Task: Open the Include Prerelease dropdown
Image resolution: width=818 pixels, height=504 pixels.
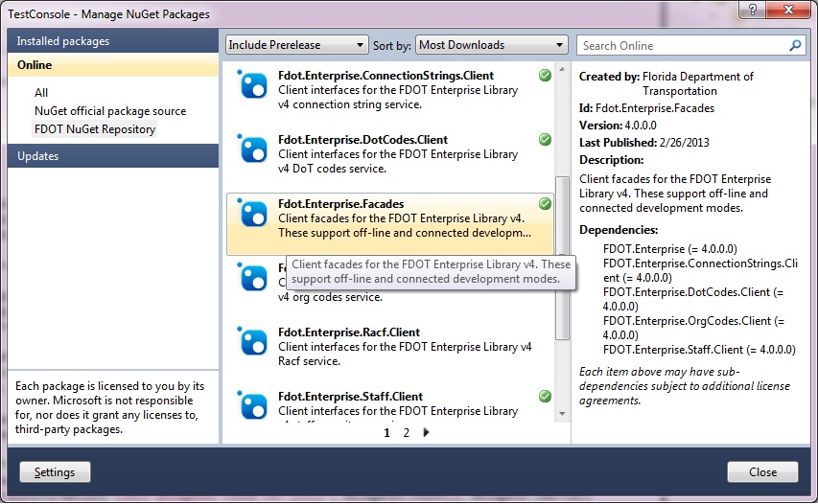Action: (x=295, y=45)
